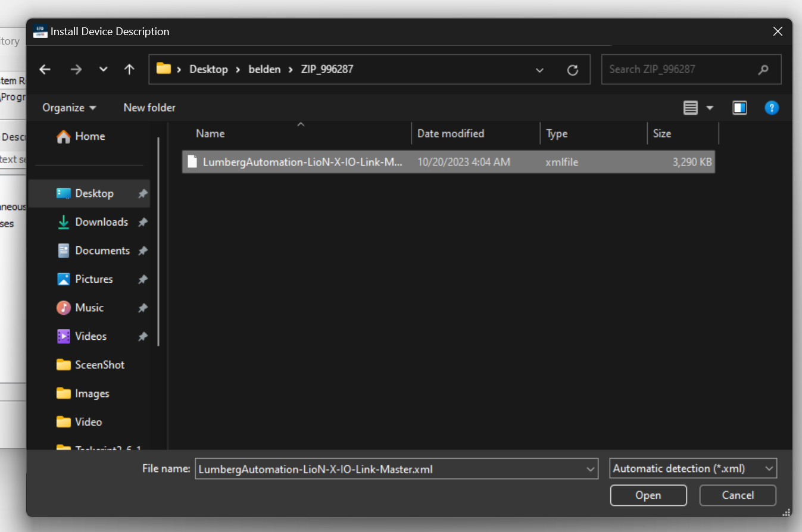Toggle the preview pane
The width and height of the screenshot is (802, 532).
(x=739, y=108)
